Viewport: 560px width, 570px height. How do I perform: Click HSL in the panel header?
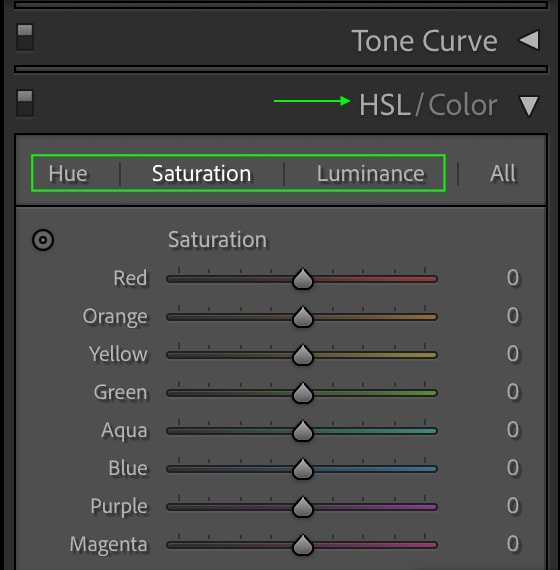tap(385, 105)
